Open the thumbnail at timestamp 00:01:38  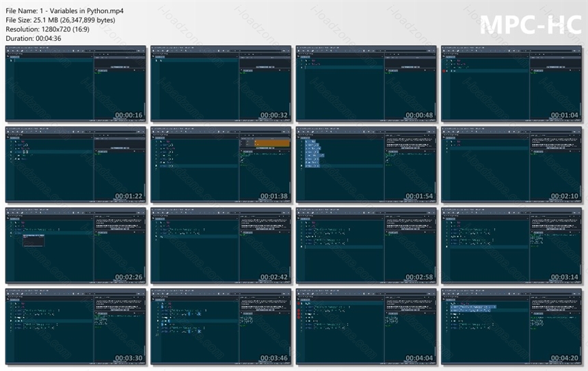[x=221, y=165]
